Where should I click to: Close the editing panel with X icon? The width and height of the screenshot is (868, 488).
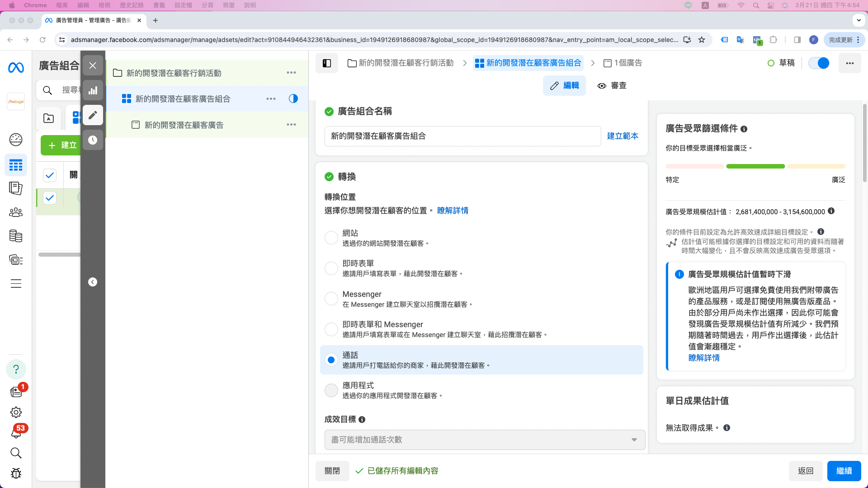click(x=93, y=66)
